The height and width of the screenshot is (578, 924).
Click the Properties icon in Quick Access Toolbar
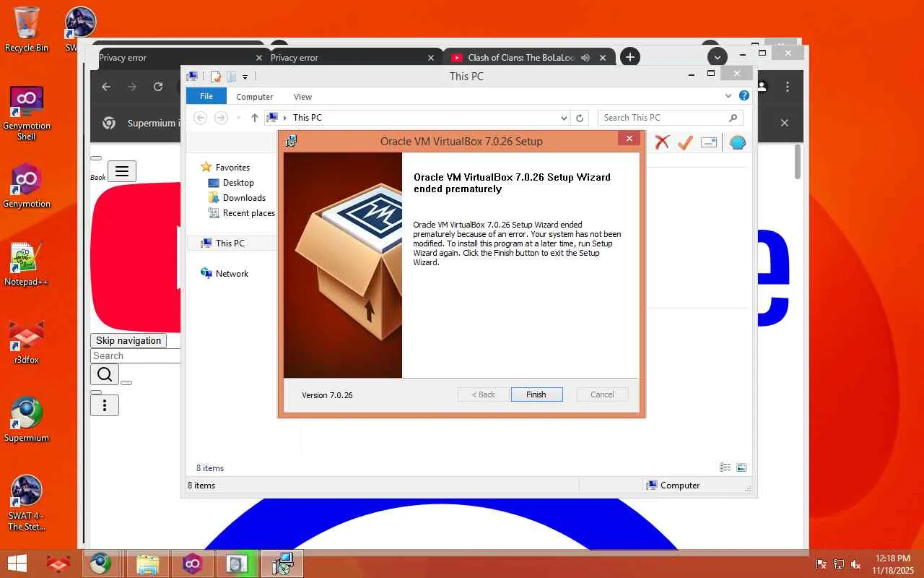215,77
